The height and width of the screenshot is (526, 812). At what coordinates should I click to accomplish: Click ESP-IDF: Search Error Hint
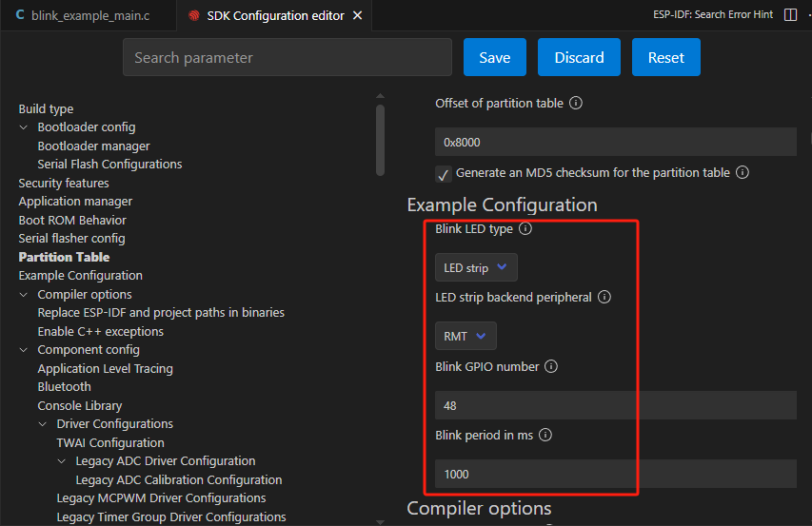pyautogui.click(x=713, y=14)
